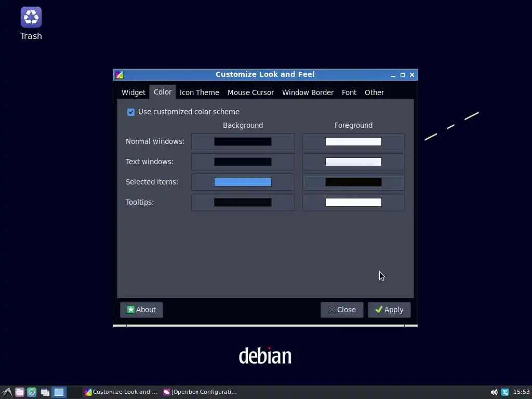The width and height of the screenshot is (532, 399).
Task: Click the Text windows label
Action: tap(150, 162)
